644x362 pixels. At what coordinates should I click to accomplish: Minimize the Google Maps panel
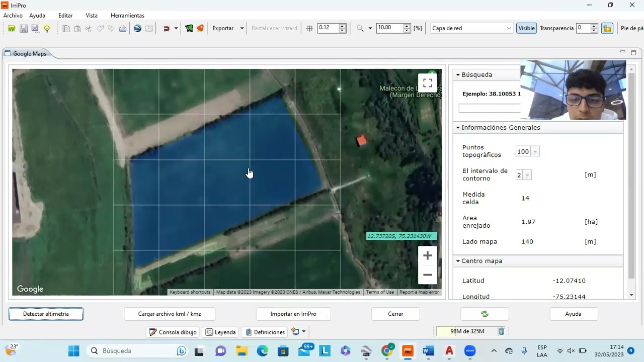coord(623,52)
